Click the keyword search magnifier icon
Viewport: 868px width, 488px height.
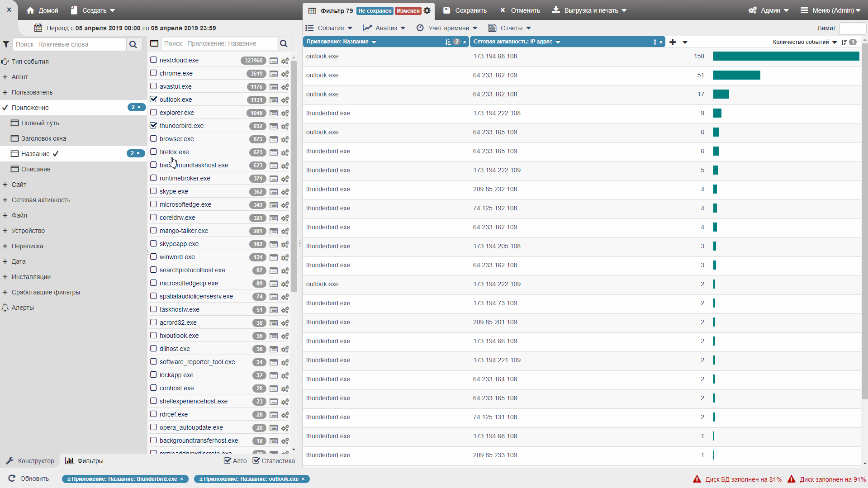133,44
